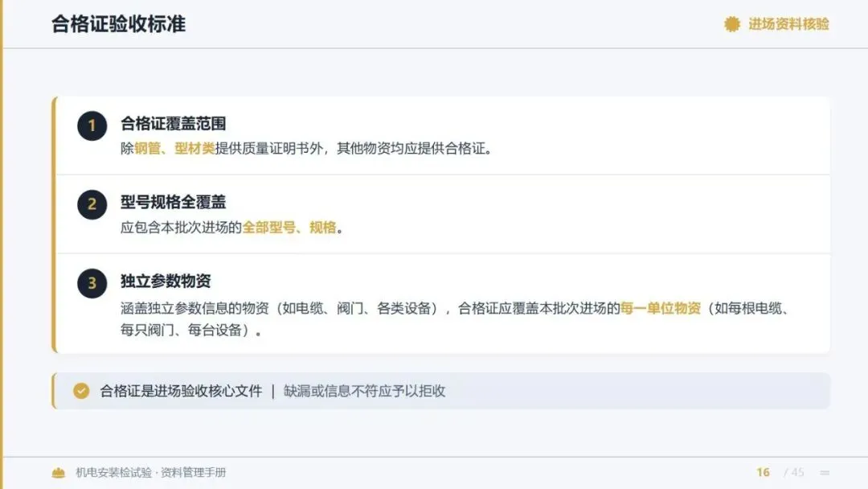
Task: Select the 独立参数物资 heading
Action: click(x=166, y=281)
